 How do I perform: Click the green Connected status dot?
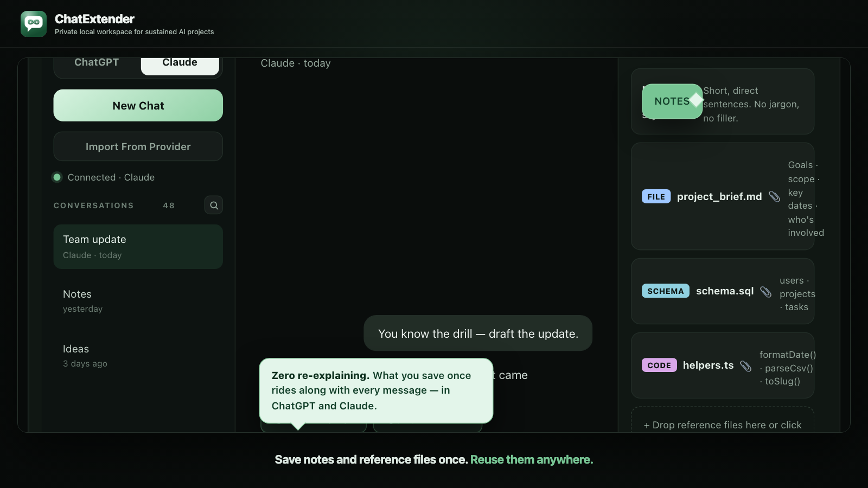(x=57, y=177)
